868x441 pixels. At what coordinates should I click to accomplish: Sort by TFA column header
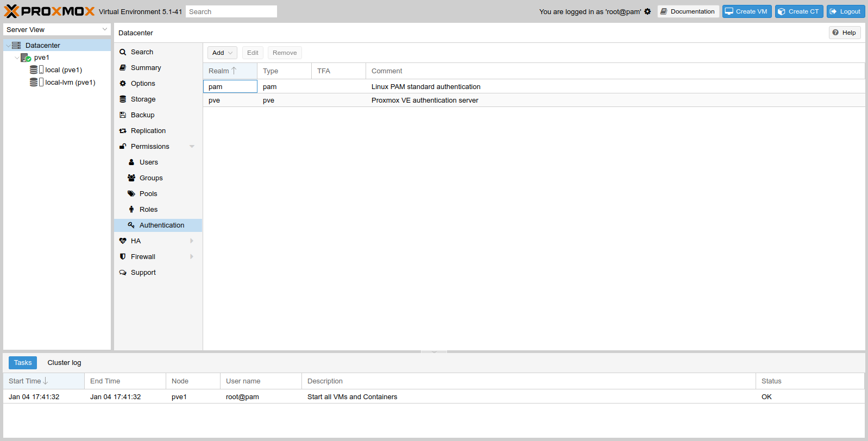coord(338,71)
